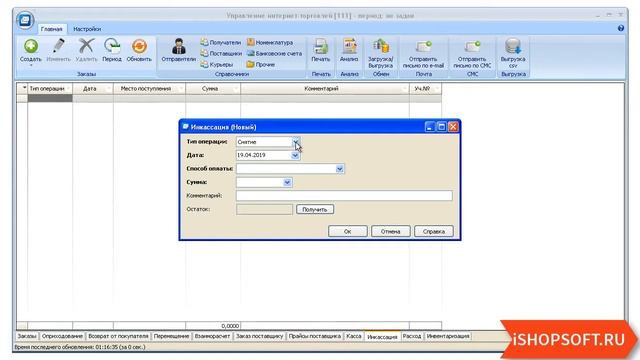The width and height of the screenshot is (640, 360).
Task: Open the Расход bottom tab
Action: 411,336
